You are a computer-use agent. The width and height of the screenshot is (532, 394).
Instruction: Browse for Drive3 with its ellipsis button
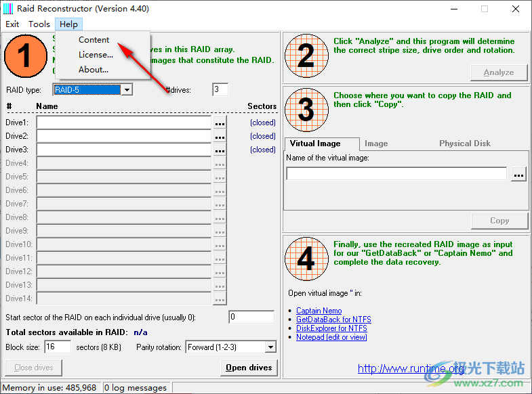click(220, 150)
